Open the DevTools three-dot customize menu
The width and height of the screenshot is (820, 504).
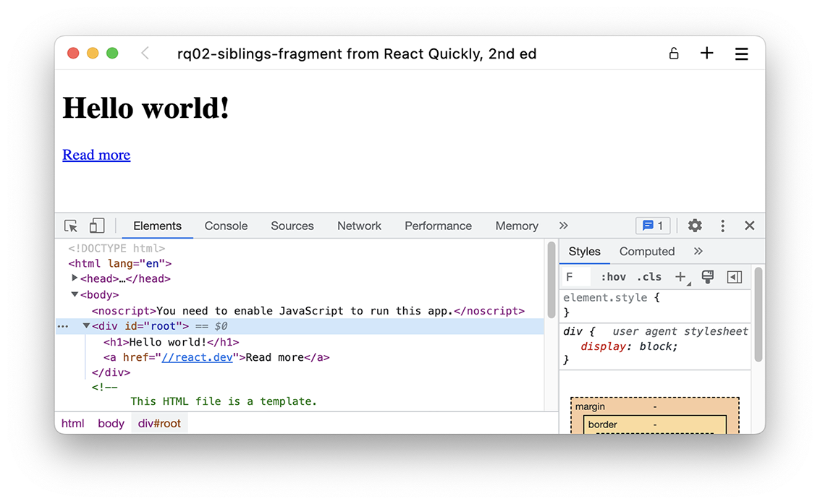722,226
